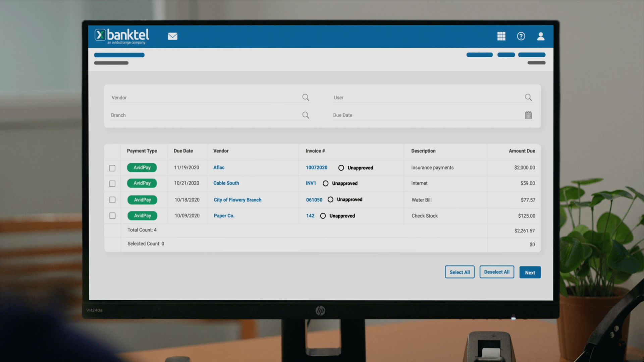This screenshot has width=644, height=362.
Task: Click the Next button
Action: tap(530, 272)
